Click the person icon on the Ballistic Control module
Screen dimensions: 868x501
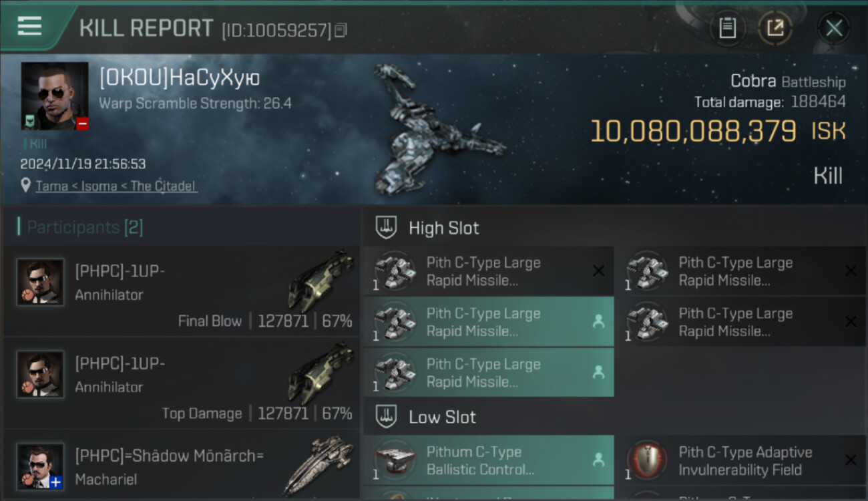(x=598, y=460)
